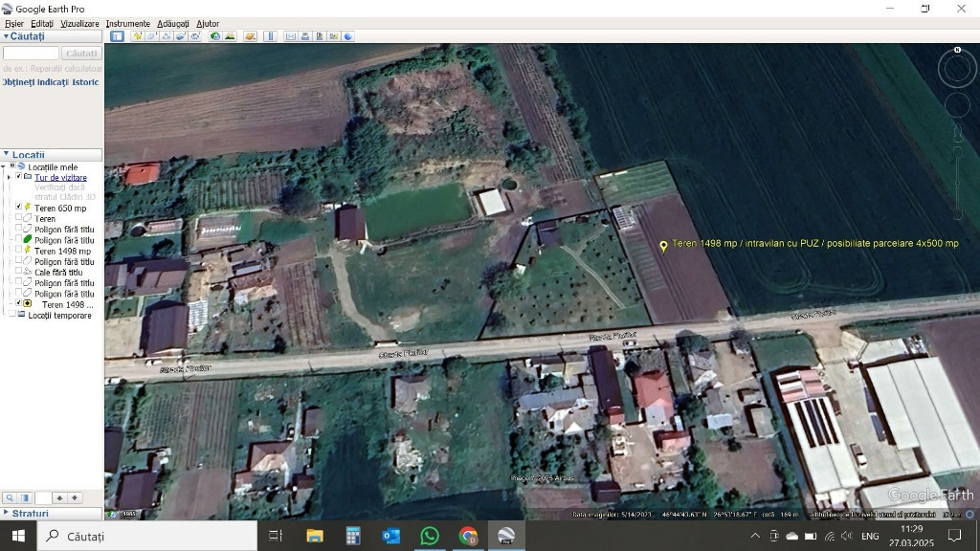Screen dimensions: 980x551
Task: Expand the 'Tur de vizitare' folder
Action: pos(10,177)
